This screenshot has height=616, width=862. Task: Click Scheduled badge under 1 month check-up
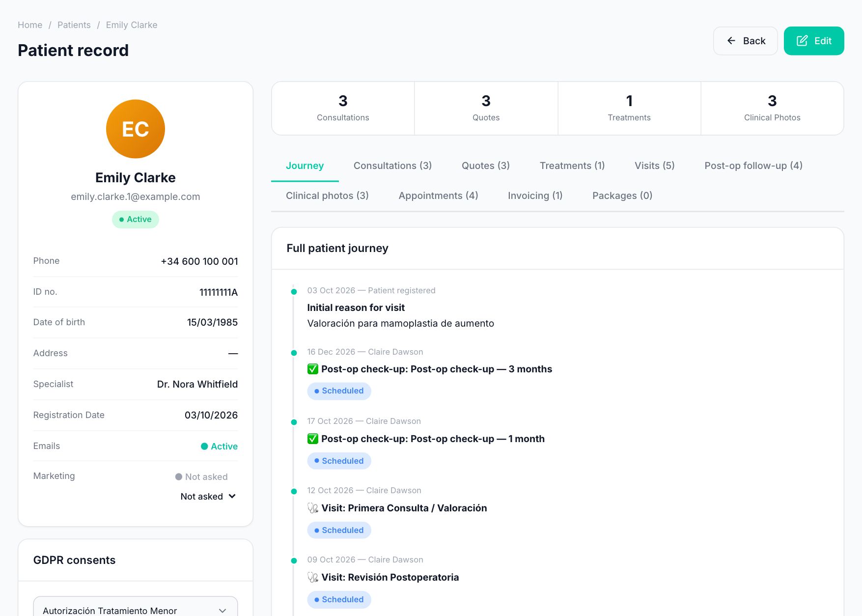[x=339, y=461]
